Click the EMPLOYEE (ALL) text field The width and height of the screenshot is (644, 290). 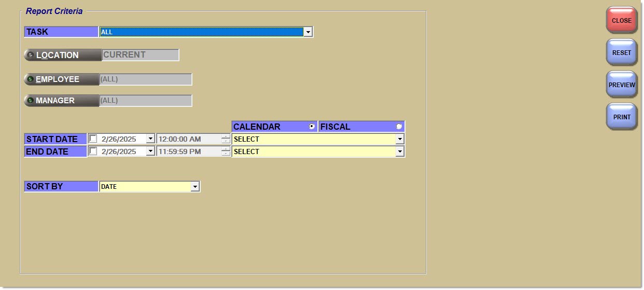[145, 79]
